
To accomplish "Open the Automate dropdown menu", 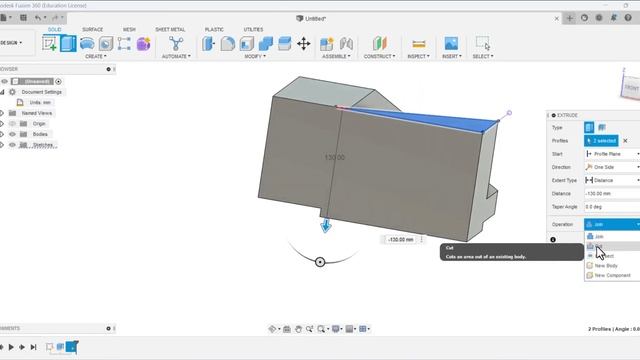I will point(176,56).
